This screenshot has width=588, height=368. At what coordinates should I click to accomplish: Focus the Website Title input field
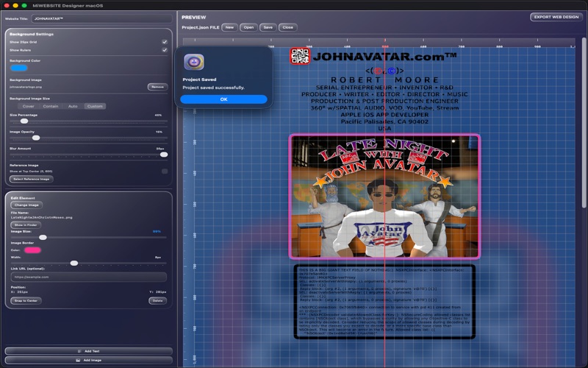click(x=102, y=18)
